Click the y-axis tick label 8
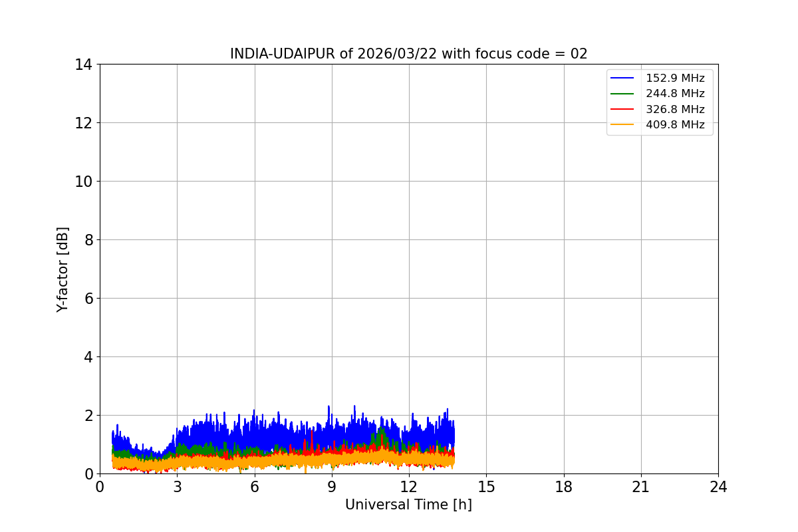This screenshot has height=532, width=798. [88, 240]
